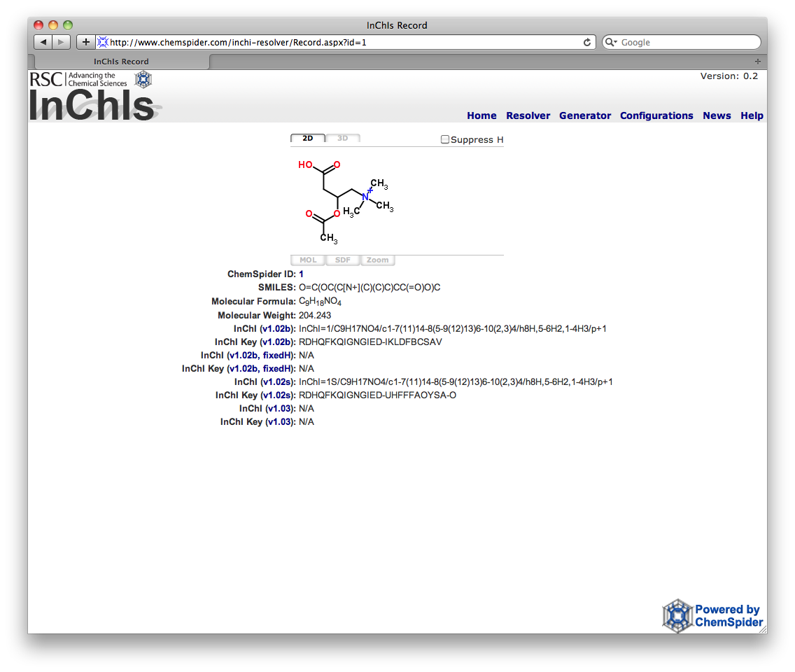Click the Zoom button under the structure

pos(378,260)
